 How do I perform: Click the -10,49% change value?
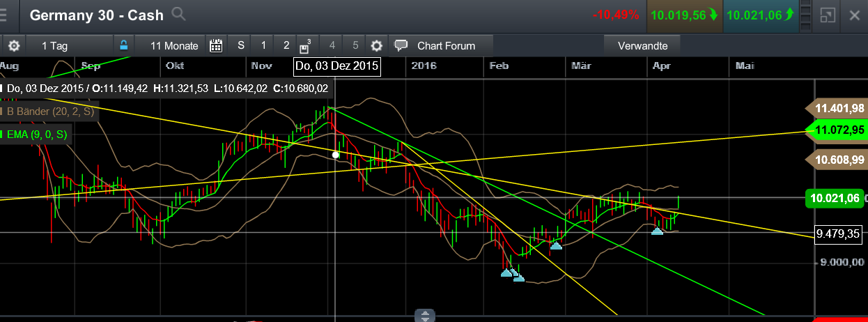(x=616, y=15)
